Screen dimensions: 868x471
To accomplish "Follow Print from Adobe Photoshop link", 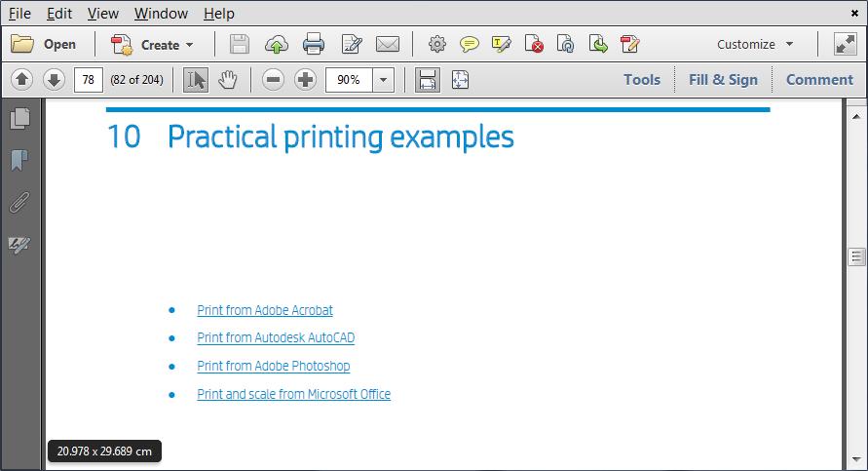I will [274, 367].
